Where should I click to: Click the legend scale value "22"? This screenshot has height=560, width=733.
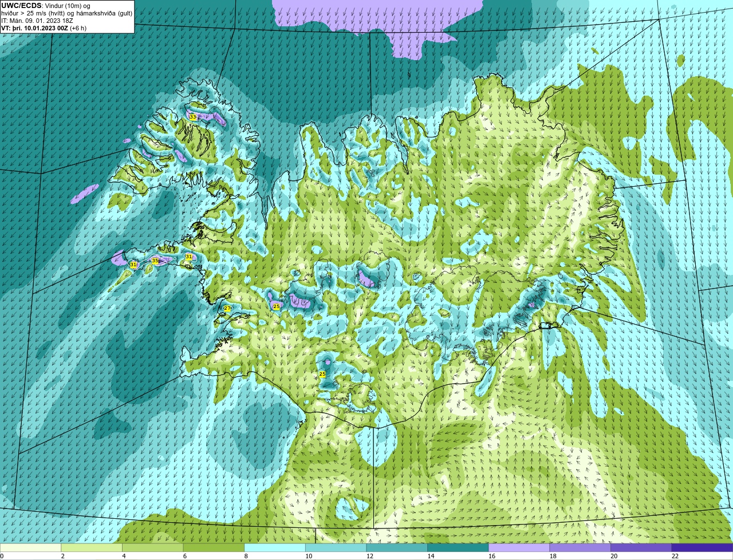point(675,556)
